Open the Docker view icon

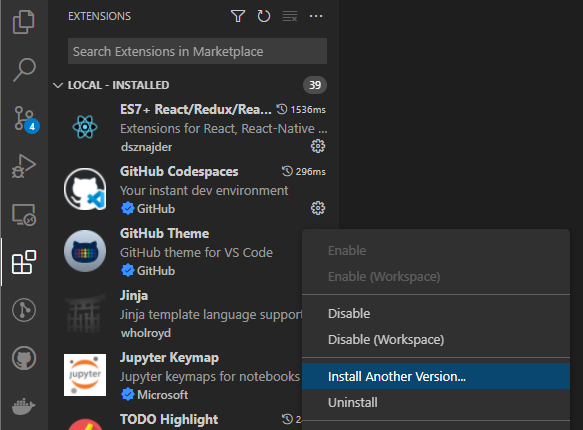24,406
